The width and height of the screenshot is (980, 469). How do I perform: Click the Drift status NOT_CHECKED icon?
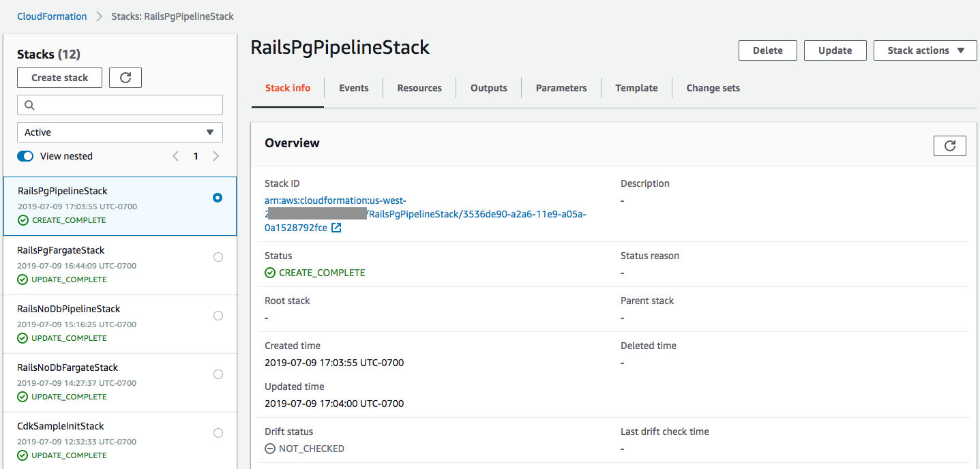tap(270, 449)
